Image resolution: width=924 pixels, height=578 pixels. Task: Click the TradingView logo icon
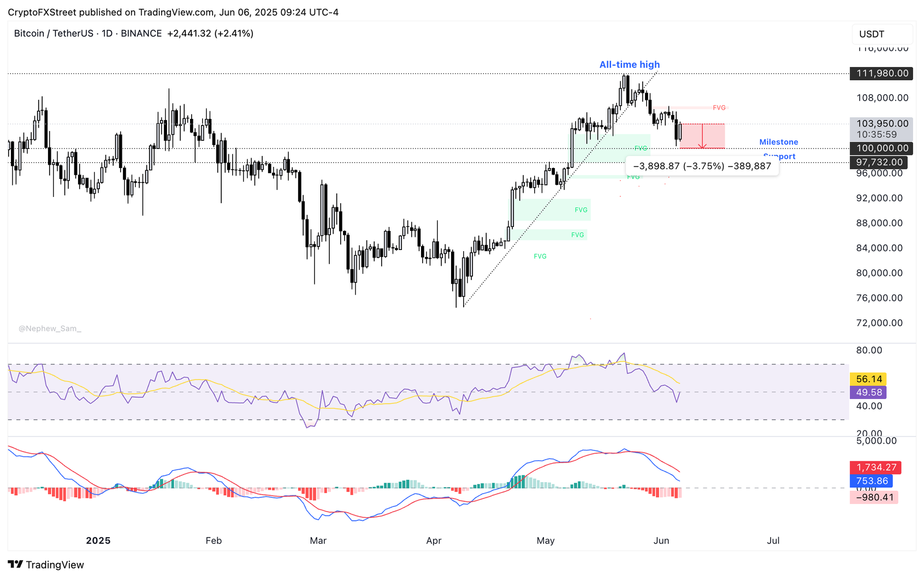click(x=16, y=565)
